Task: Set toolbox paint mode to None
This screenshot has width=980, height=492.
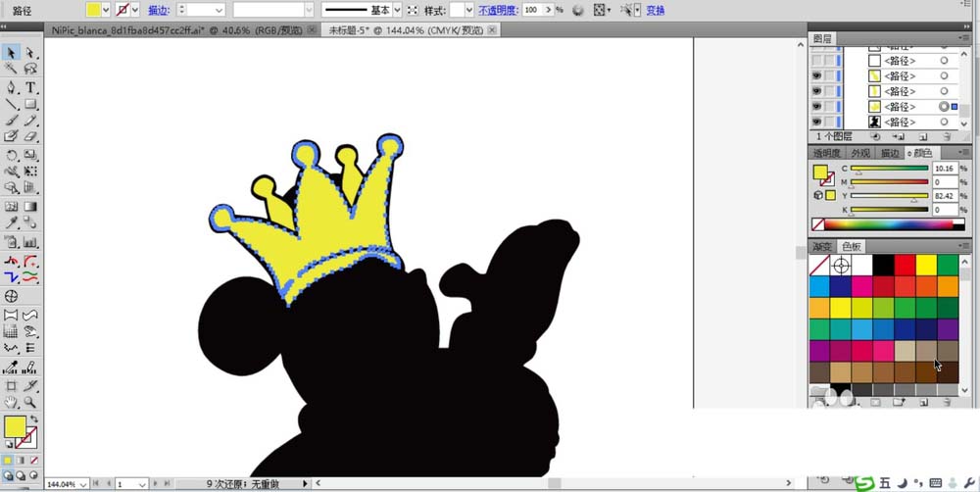Action: (x=33, y=460)
